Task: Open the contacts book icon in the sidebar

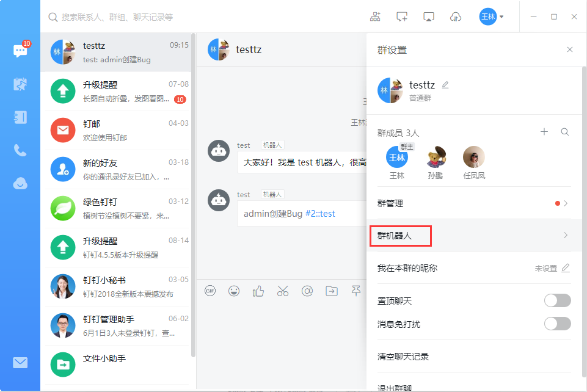Action: click(x=20, y=117)
